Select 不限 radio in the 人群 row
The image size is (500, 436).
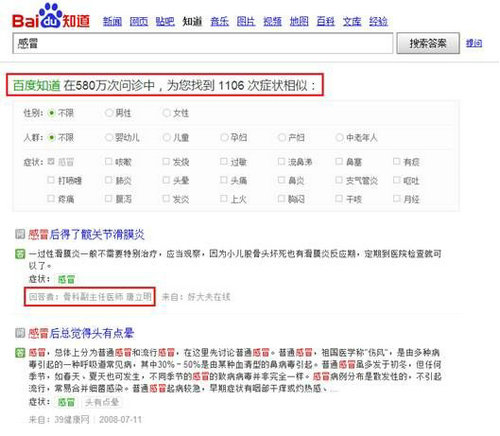click(x=51, y=137)
